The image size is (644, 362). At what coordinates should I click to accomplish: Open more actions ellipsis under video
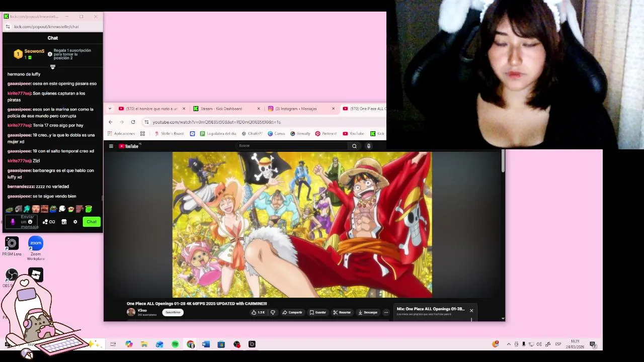coord(386,312)
